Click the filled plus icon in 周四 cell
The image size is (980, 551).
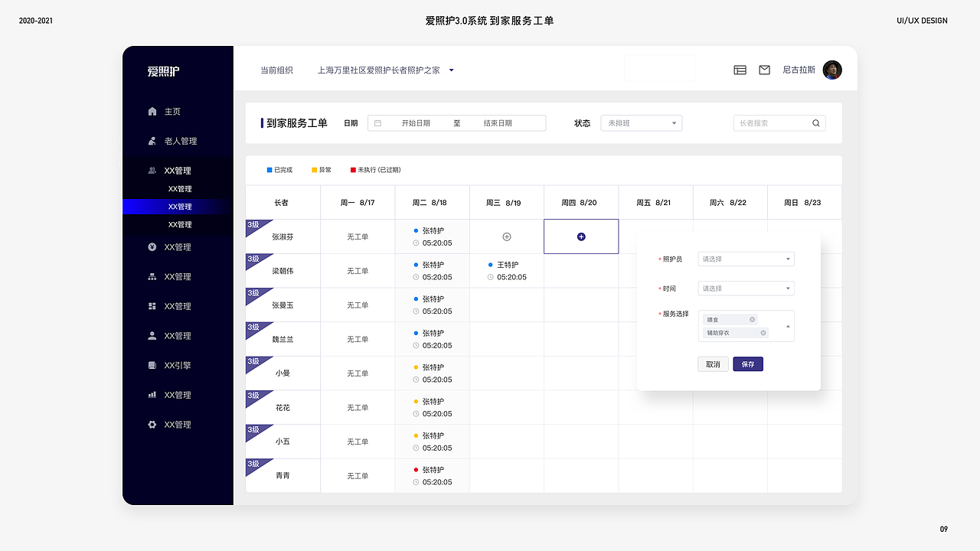(581, 237)
